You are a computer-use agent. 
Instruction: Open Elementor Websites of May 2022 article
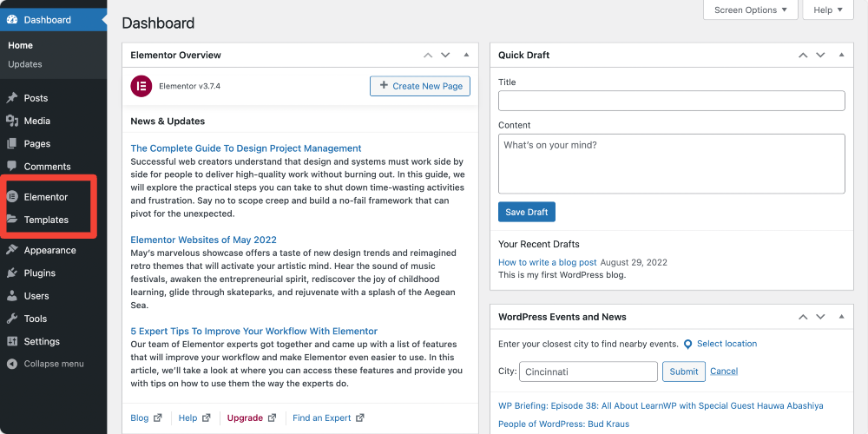(204, 240)
